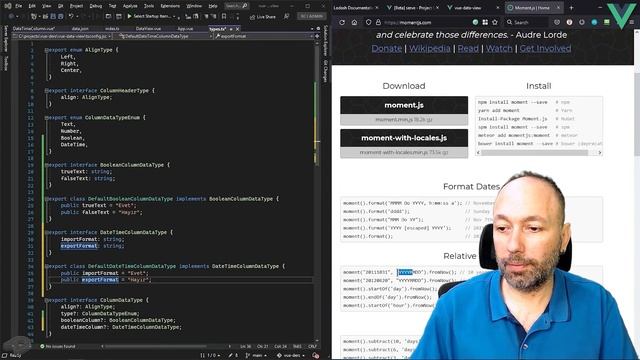Click the Live Share icon
This screenshot has width=640, height=360.
coord(252,17)
